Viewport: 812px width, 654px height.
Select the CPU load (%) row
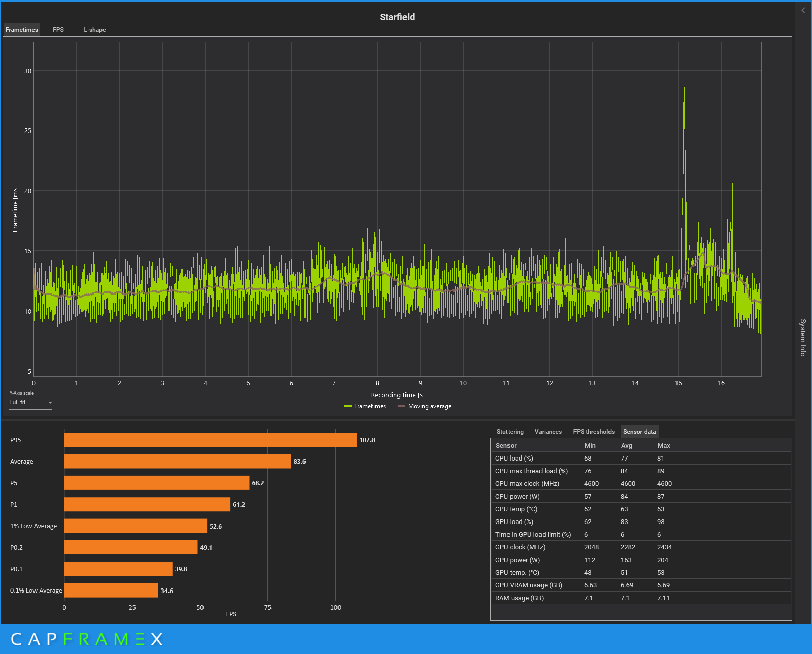click(x=641, y=458)
